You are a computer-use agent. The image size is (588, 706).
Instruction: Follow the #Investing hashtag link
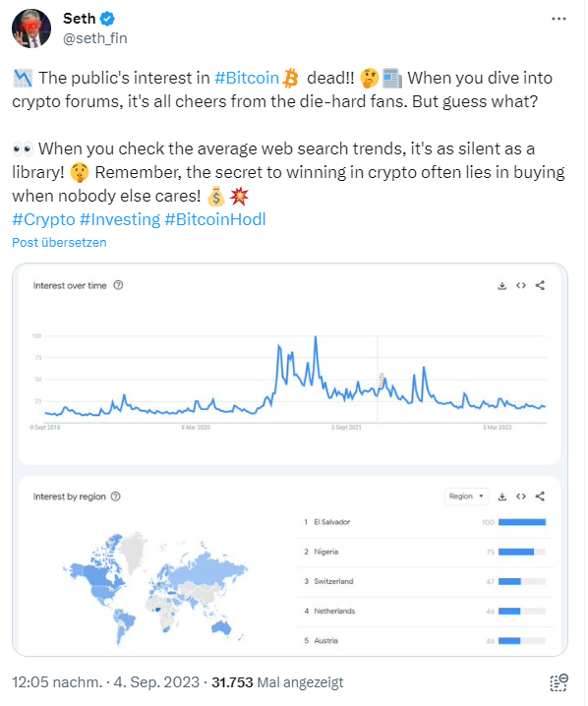[x=120, y=220]
